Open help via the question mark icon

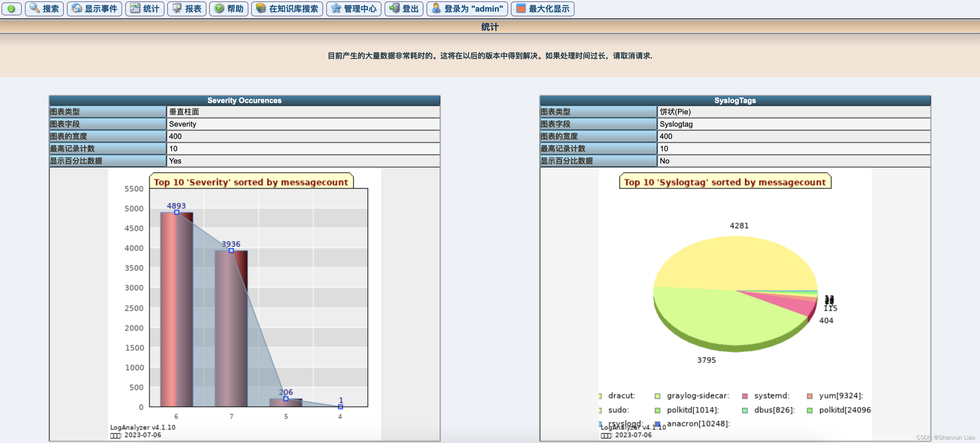click(219, 9)
